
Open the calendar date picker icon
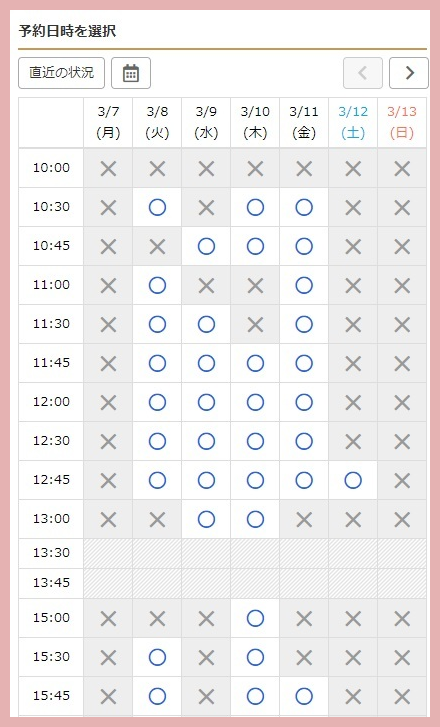(131, 73)
